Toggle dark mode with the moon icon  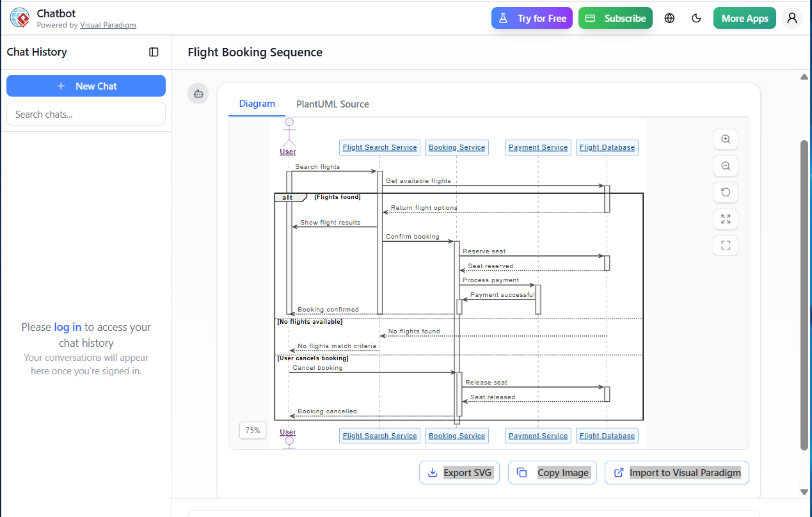[696, 18]
